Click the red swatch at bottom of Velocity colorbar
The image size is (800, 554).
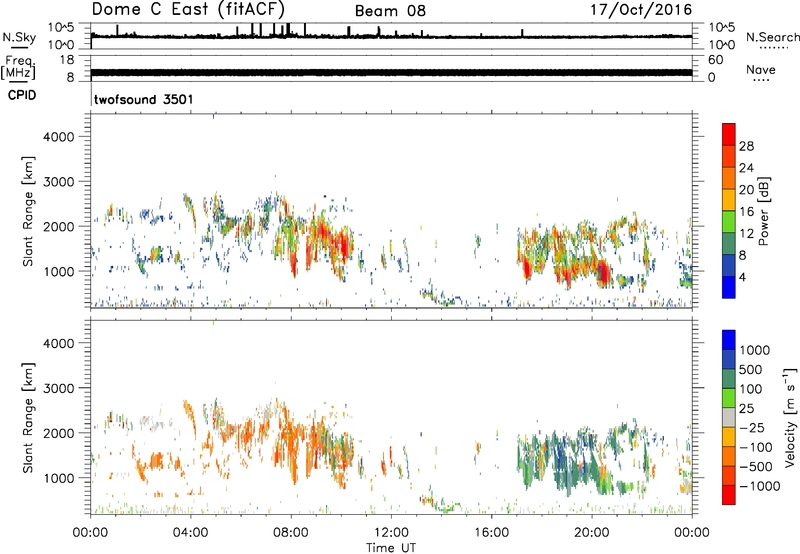(x=729, y=495)
